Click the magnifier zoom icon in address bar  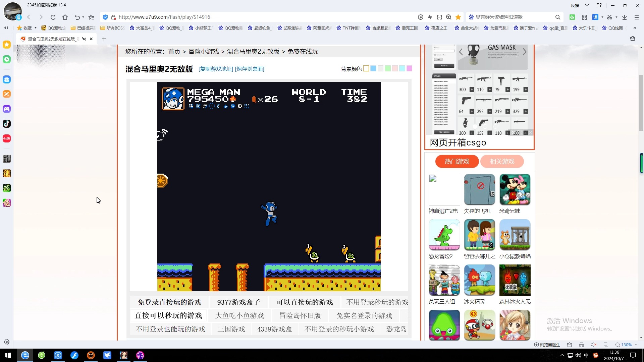(x=449, y=17)
